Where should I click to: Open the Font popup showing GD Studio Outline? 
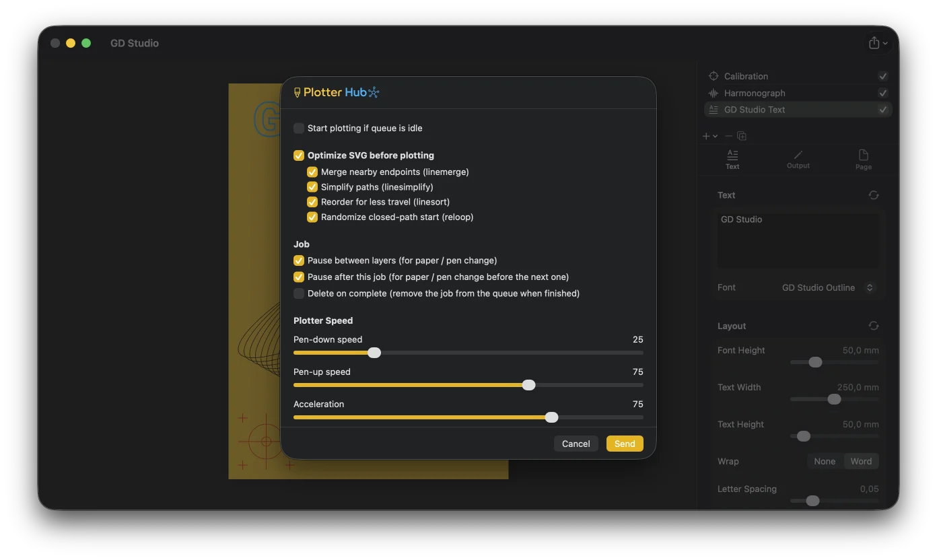tap(828, 287)
